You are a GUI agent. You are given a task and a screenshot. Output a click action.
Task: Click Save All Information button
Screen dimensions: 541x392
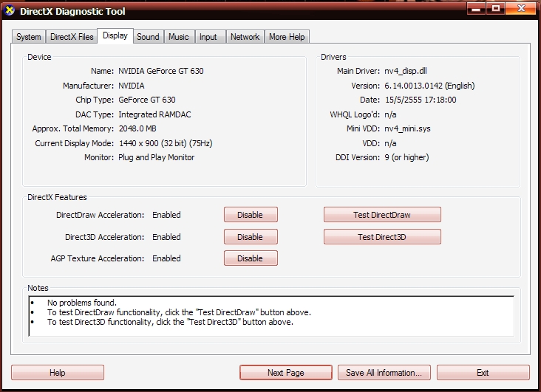pyautogui.click(x=384, y=373)
